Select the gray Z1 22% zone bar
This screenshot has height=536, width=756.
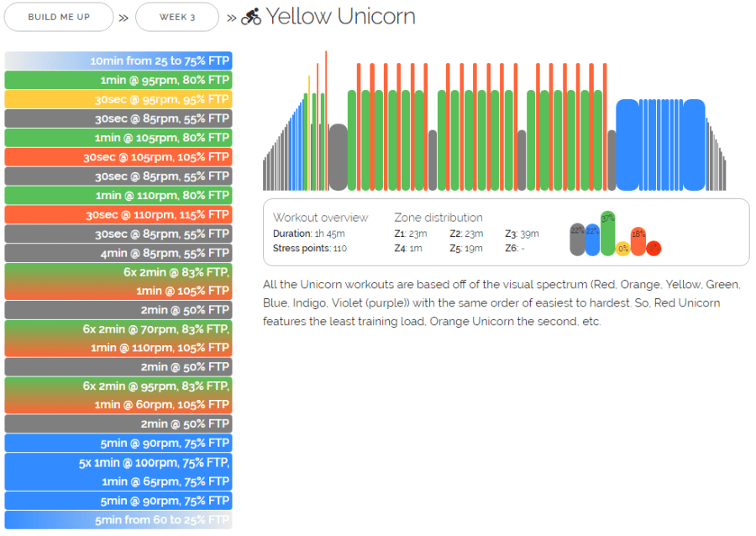click(577, 240)
